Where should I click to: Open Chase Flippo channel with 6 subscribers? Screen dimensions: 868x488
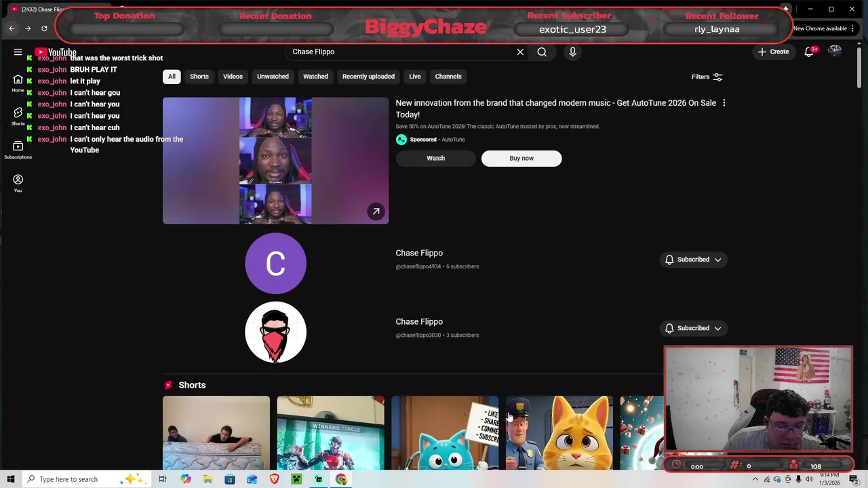(x=419, y=253)
